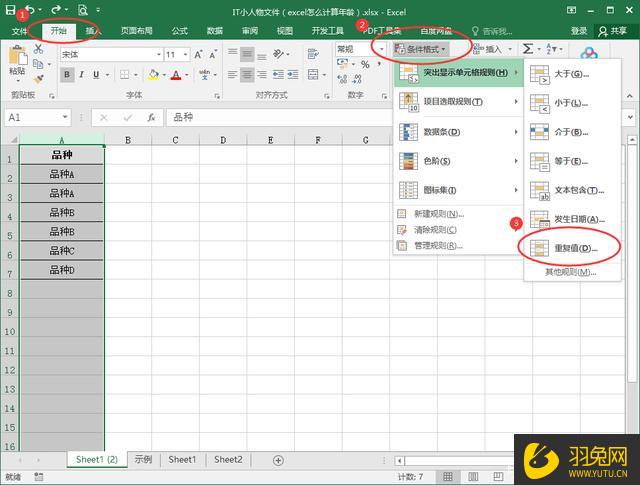Click the Decrease Indent icon

point(278,74)
